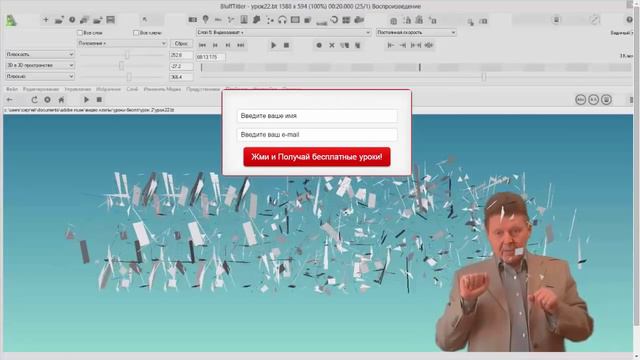Open the Изменить Медиа menu

point(162,89)
